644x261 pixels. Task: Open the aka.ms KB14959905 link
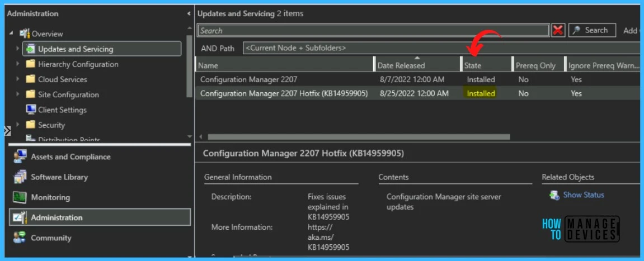(328, 237)
